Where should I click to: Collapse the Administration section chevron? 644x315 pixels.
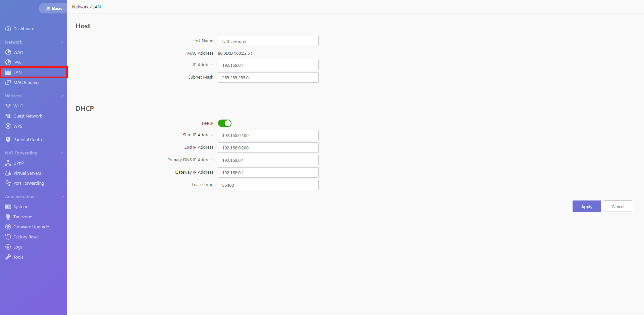point(63,197)
